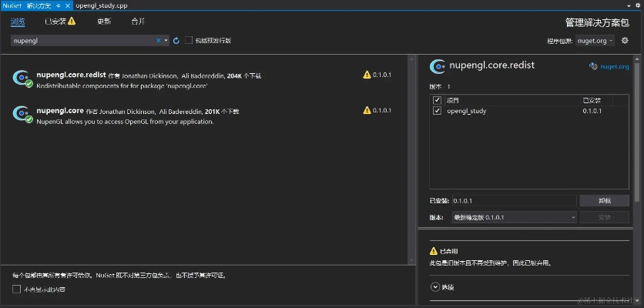The width and height of the screenshot is (644, 308).
Task: Click the warning icon next to nupengl.core.redist version
Action: pos(367,75)
